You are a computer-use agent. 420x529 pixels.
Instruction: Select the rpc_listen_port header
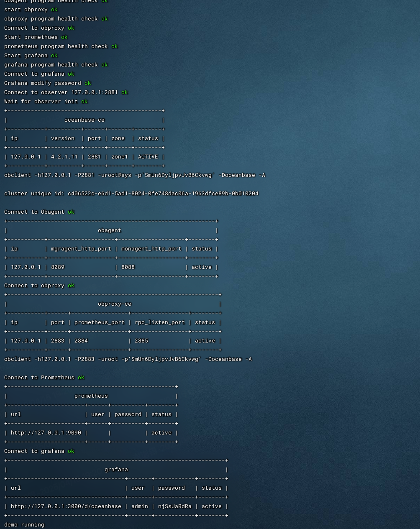click(x=160, y=322)
